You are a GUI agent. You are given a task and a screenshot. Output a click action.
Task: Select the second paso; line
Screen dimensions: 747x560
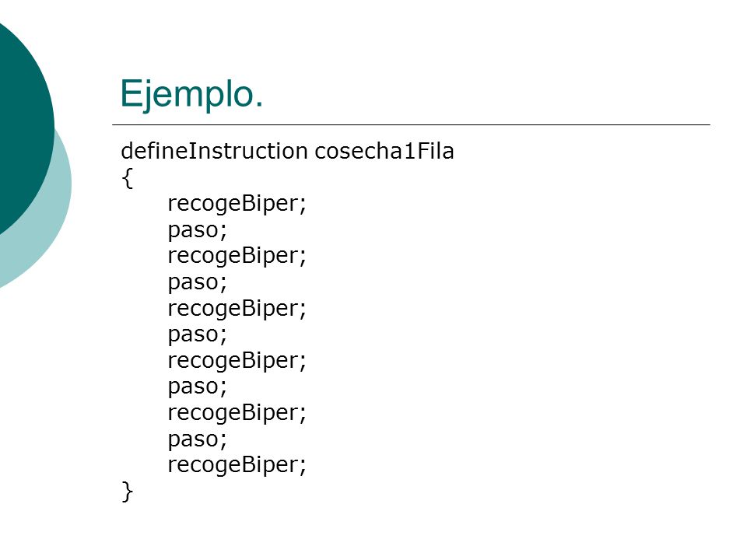pyautogui.click(x=197, y=283)
